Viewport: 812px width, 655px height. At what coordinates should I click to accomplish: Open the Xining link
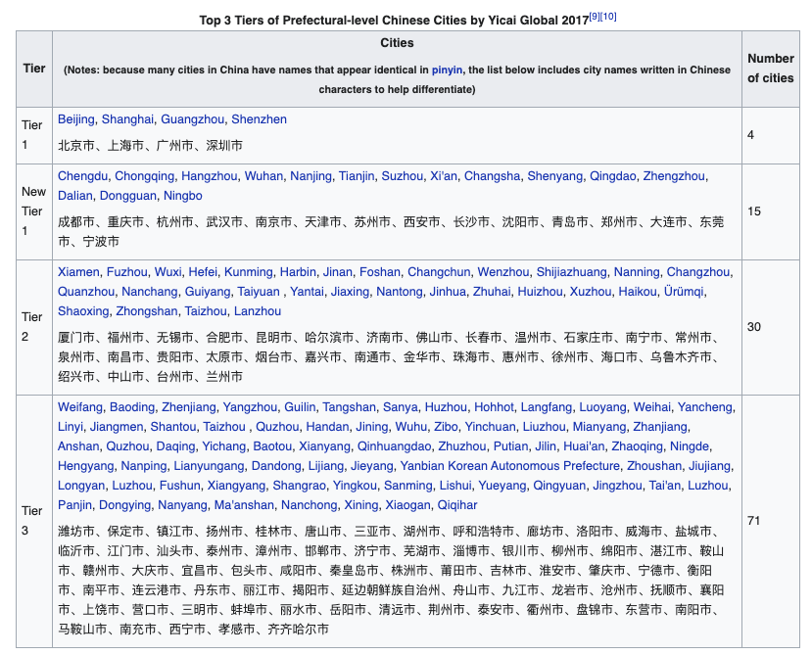tap(361, 505)
